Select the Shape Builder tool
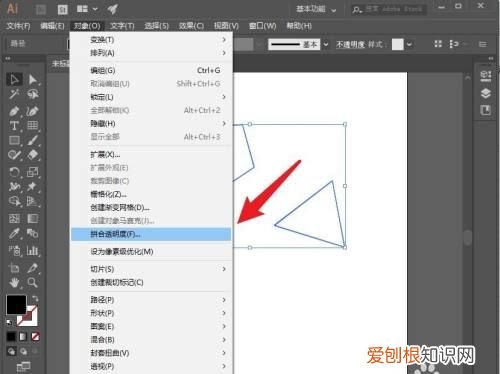Image resolution: width=500 pixels, height=374 pixels. 14,201
